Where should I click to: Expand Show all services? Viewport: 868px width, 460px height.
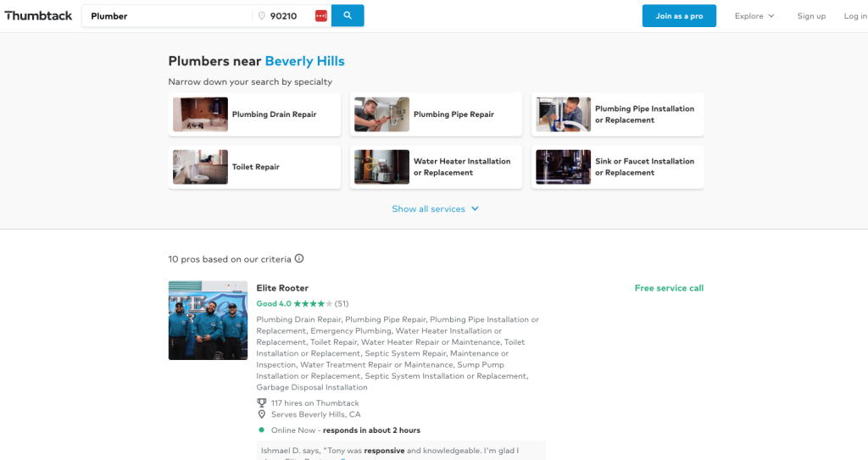point(435,208)
